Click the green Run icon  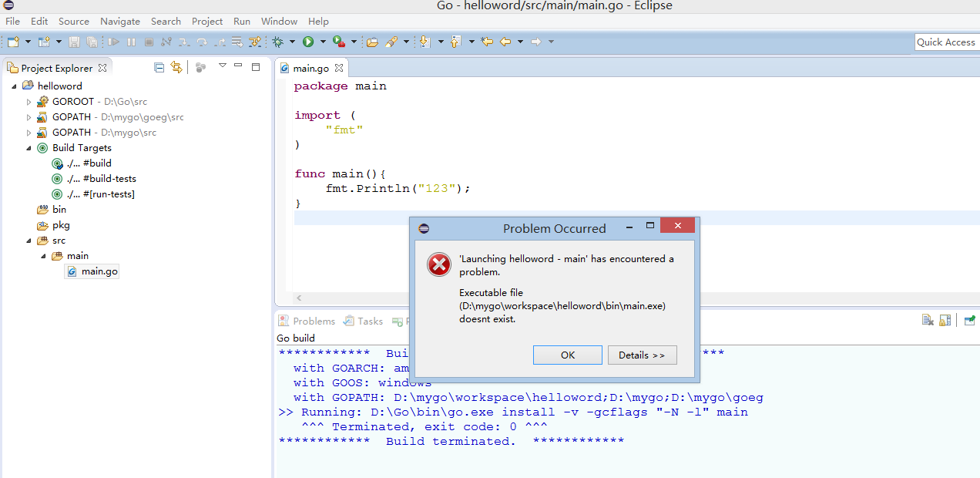[307, 42]
